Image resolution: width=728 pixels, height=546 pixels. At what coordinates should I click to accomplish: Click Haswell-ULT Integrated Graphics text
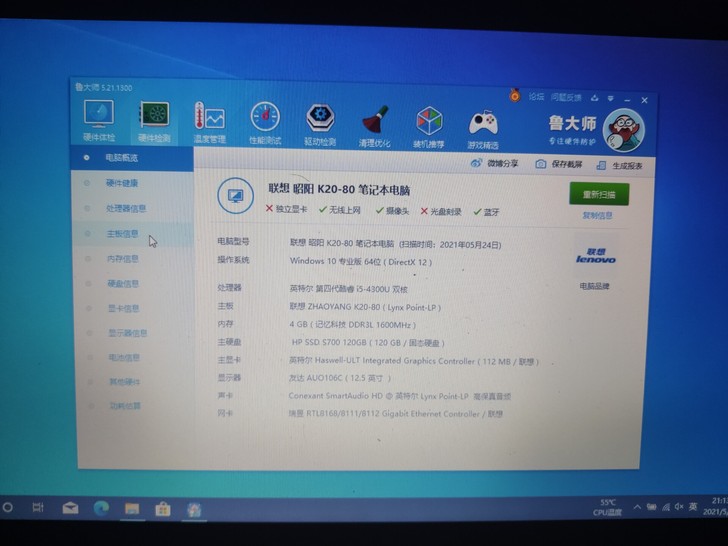point(414,361)
